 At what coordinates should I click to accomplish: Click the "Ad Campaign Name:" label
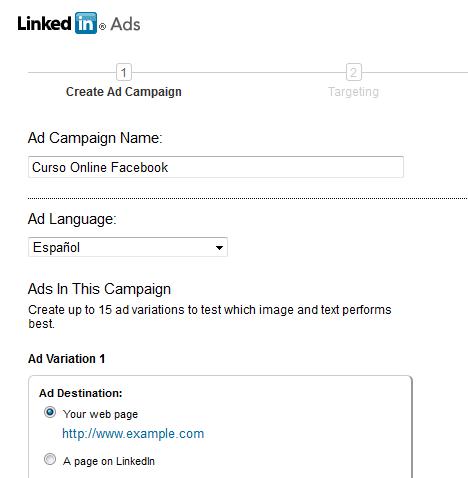coord(95,138)
